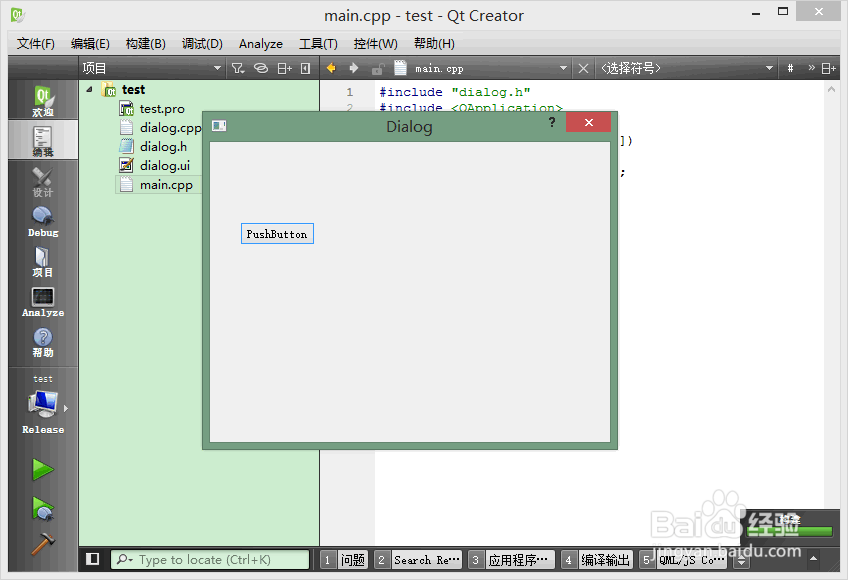848x580 pixels.
Task: Open the Welcome mode icon
Action: click(x=43, y=100)
